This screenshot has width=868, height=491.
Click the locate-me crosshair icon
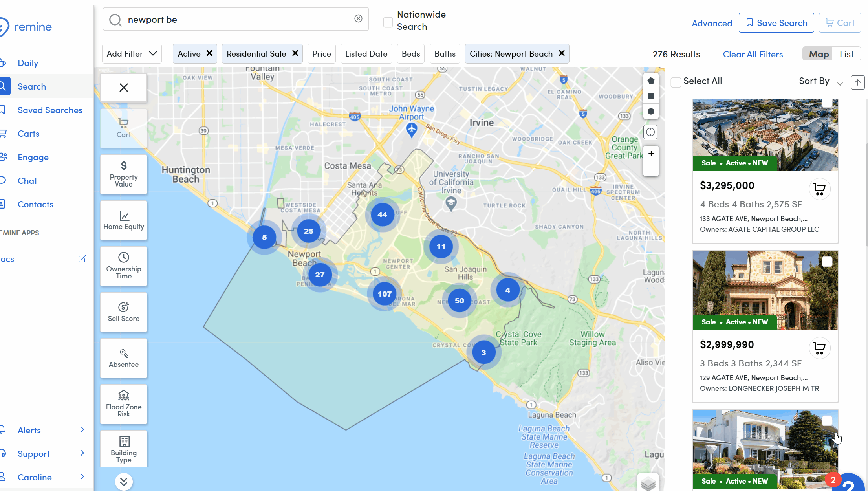651,132
